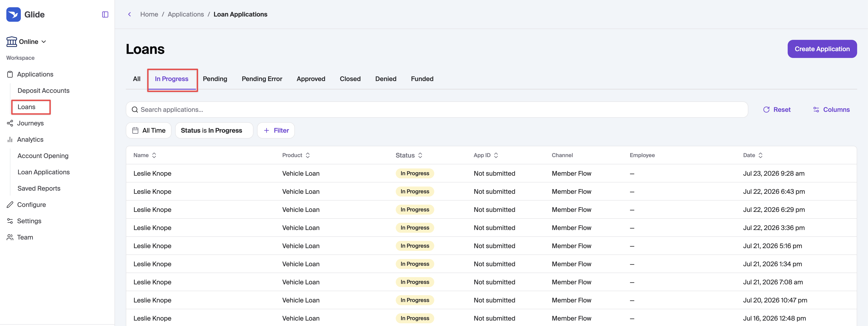The height and width of the screenshot is (326, 868).
Task: Open Loans in the sidebar
Action: pyautogui.click(x=26, y=107)
